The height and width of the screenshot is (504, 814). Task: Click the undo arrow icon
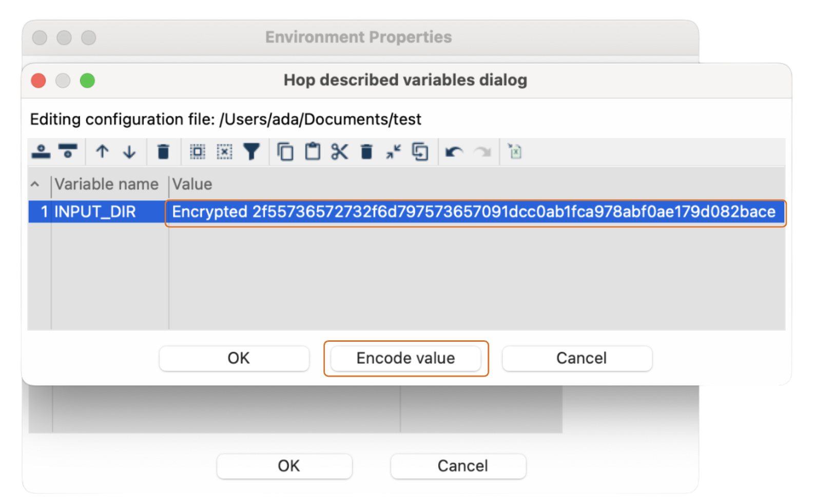[x=454, y=151]
